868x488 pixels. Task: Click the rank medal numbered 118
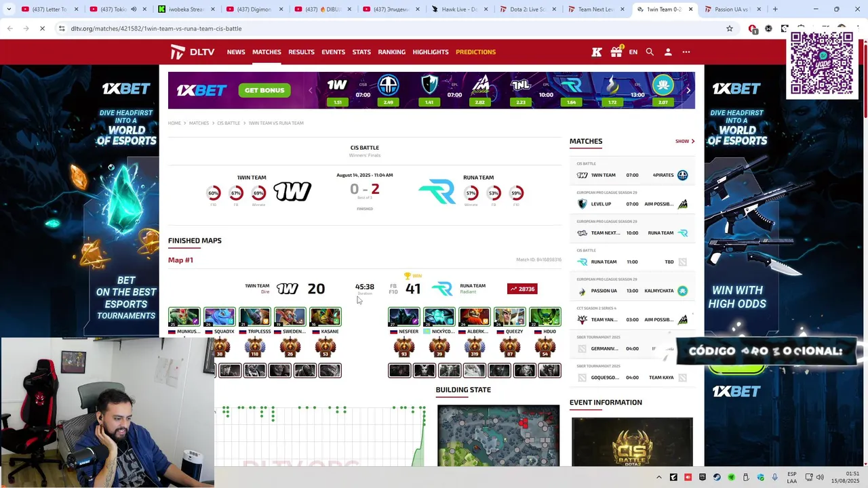tap(255, 348)
